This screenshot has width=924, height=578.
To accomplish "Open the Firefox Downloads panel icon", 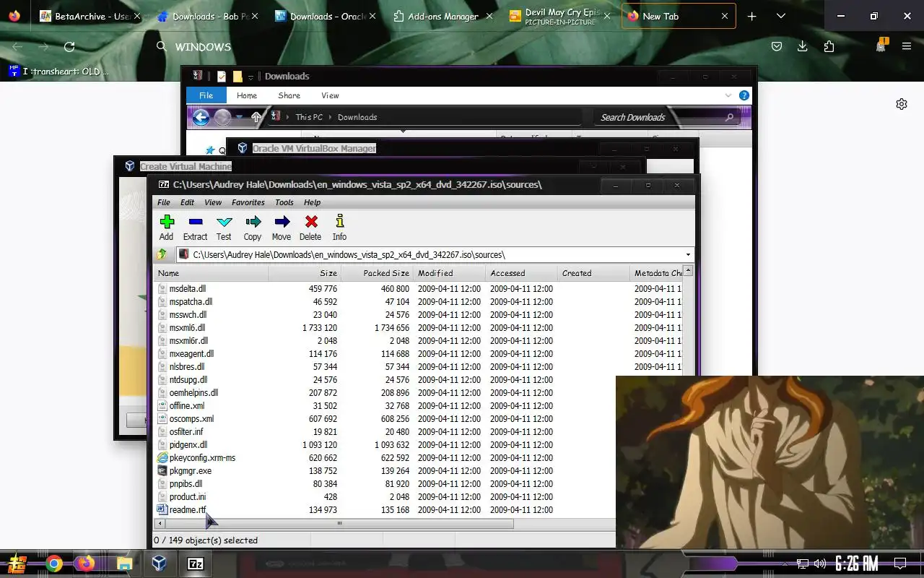I will (802, 47).
